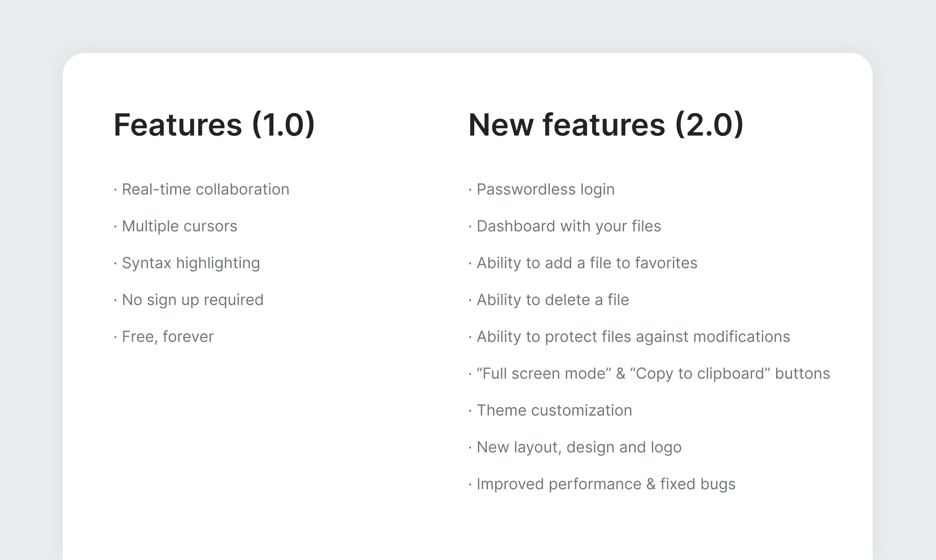Select the Ability to delete a file item
This screenshot has height=560, width=936.
click(x=549, y=300)
